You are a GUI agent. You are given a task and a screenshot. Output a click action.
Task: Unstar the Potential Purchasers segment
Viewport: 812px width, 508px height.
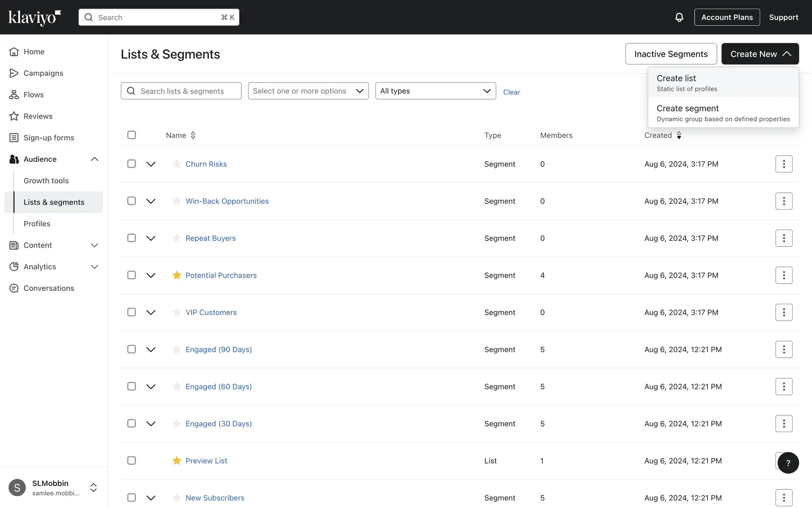[x=177, y=275]
